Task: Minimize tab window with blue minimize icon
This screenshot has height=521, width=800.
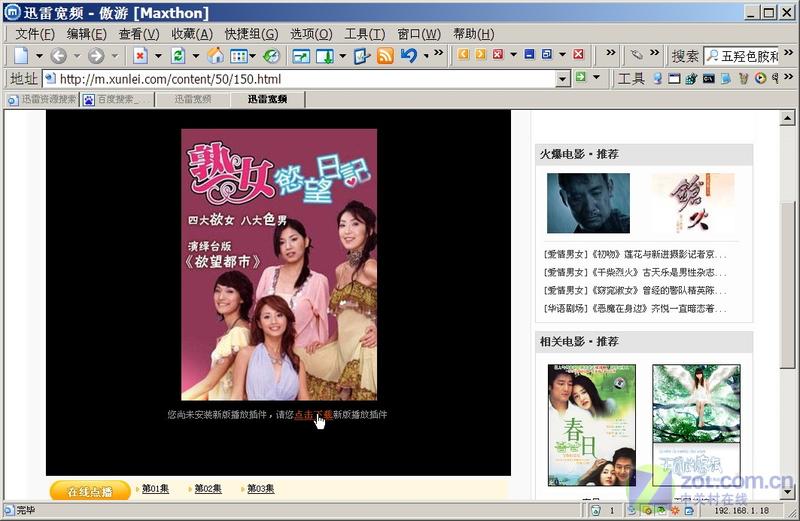Action: 530,54
